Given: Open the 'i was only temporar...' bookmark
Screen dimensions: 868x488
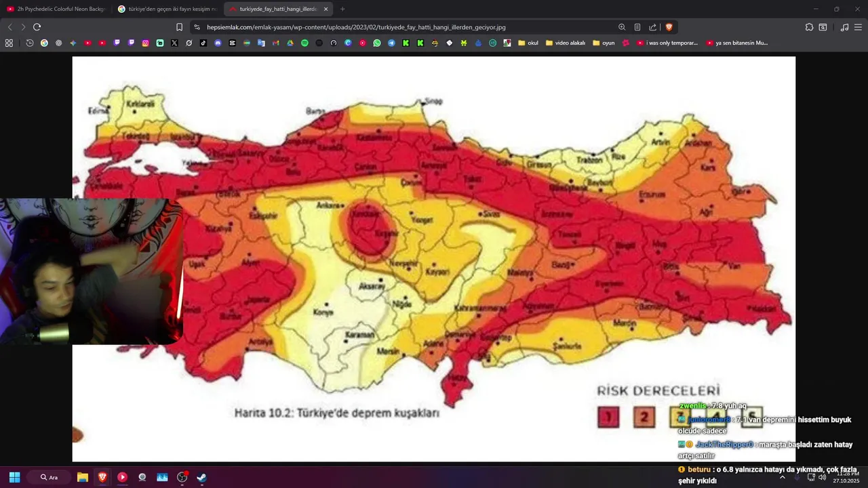Looking at the screenshot, I should click(x=667, y=43).
